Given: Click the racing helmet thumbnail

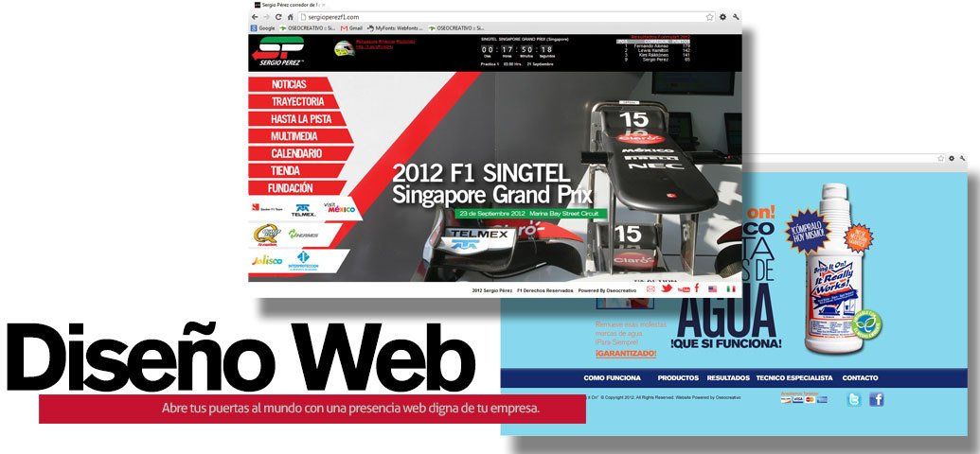Looking at the screenshot, I should click(345, 48).
